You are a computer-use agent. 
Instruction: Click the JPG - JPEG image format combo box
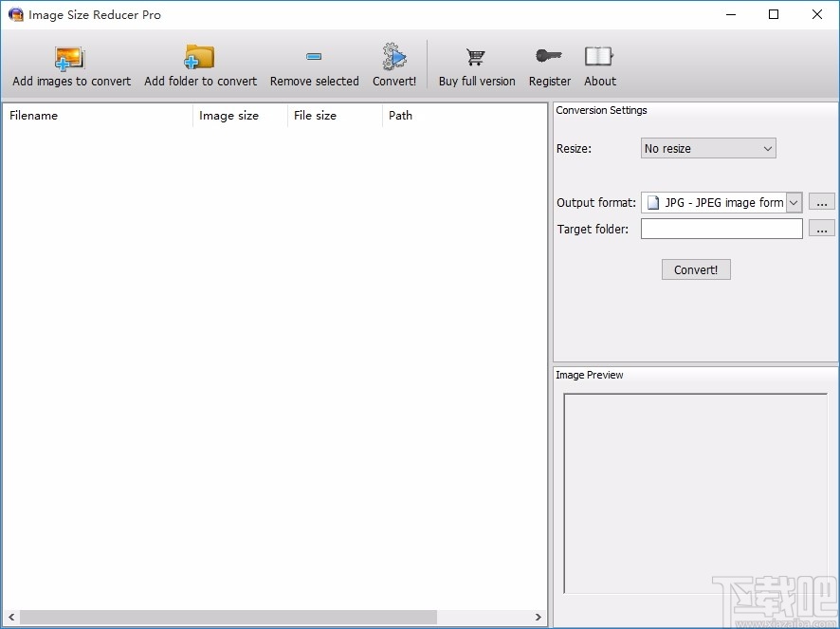click(x=719, y=202)
